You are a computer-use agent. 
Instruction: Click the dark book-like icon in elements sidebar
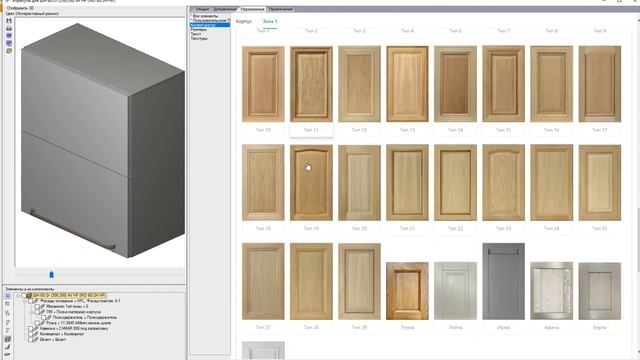[8, 339]
